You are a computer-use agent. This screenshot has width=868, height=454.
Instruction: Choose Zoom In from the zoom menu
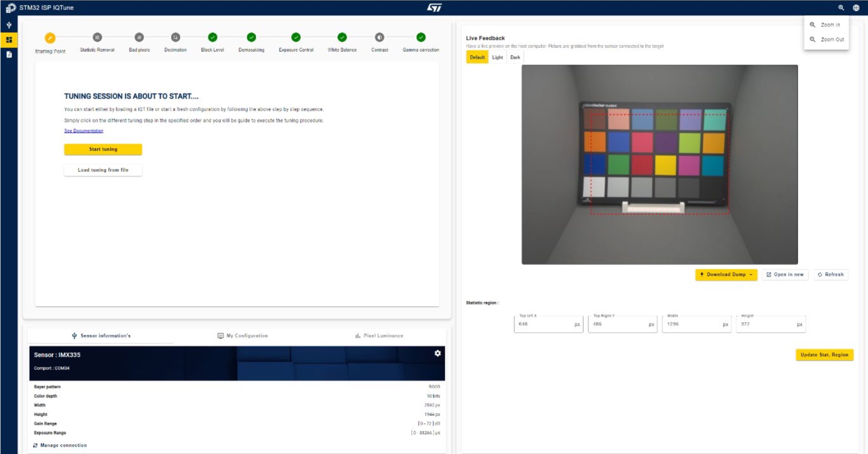click(830, 25)
